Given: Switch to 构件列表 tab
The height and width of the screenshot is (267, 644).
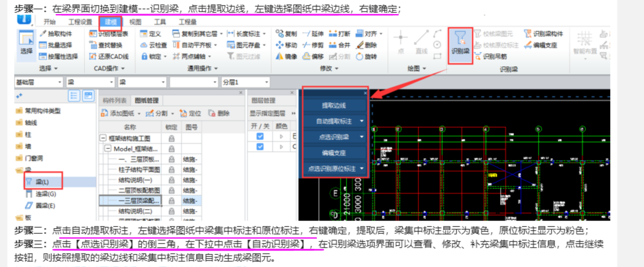Looking at the screenshot, I should 114,101.
